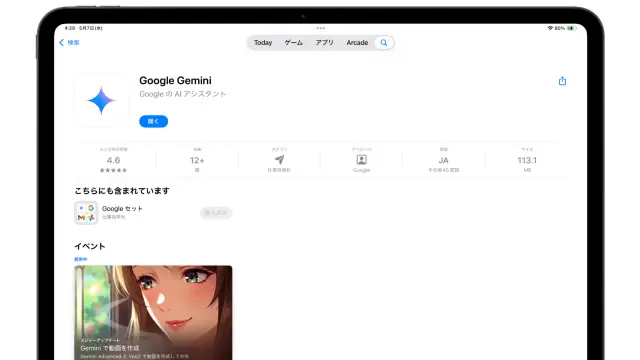Open the search magnifier tab
Image resolution: width=640 pixels, height=360 pixels.
384,42
